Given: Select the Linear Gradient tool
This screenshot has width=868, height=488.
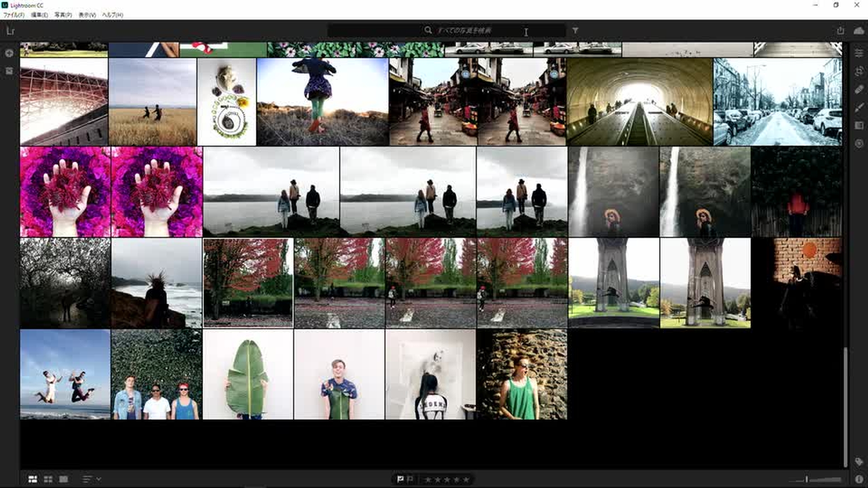Looking at the screenshot, I should pyautogui.click(x=859, y=126).
